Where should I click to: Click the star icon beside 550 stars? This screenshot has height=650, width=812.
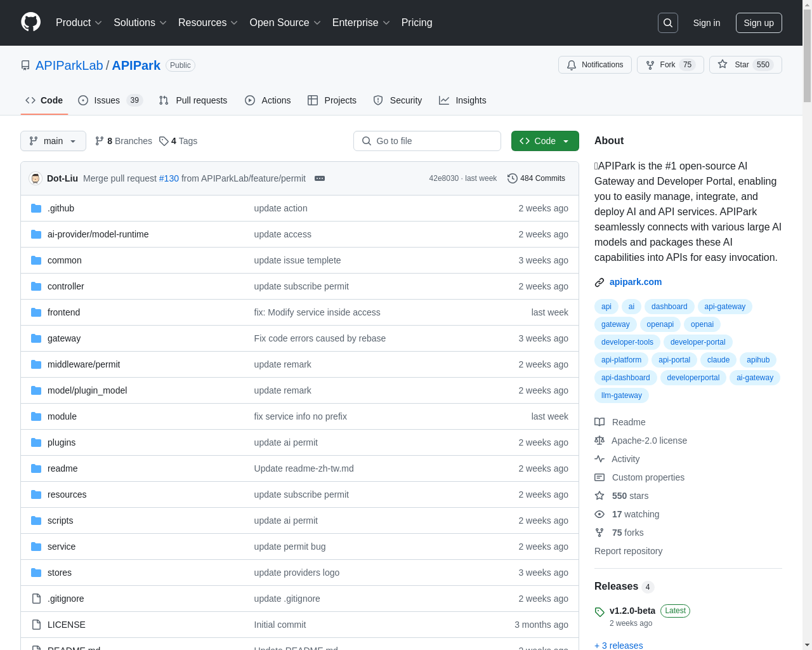coord(599,496)
